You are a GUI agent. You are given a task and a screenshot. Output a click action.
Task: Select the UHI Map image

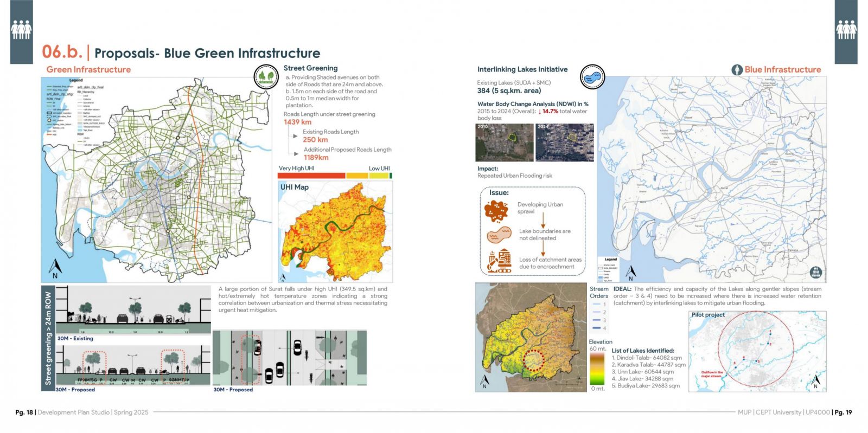[335, 232]
